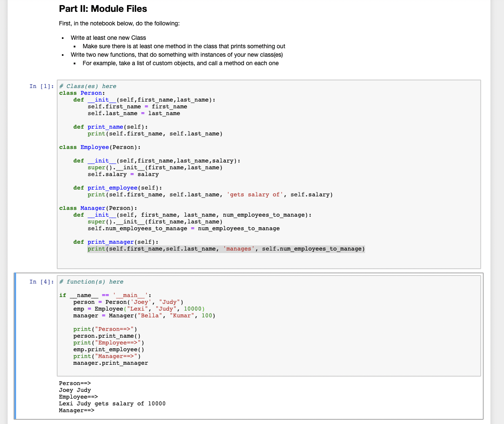
Task: Click the "Manager==>" output line
Action: tap(76, 410)
